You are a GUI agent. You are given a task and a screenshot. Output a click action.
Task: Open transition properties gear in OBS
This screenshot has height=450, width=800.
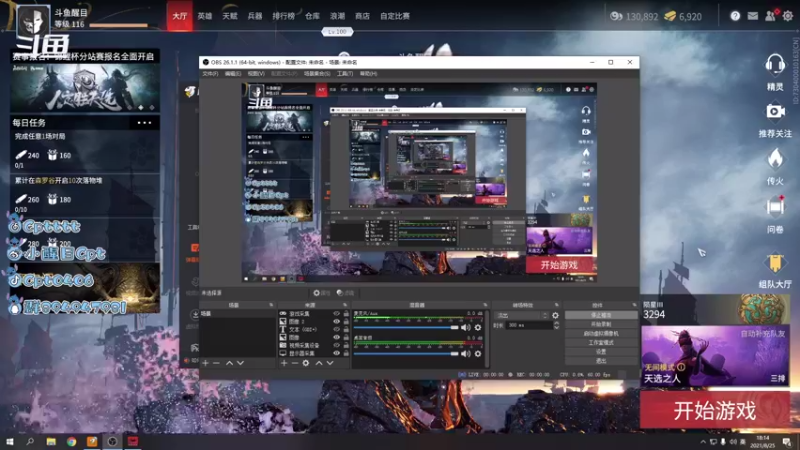pos(555,315)
